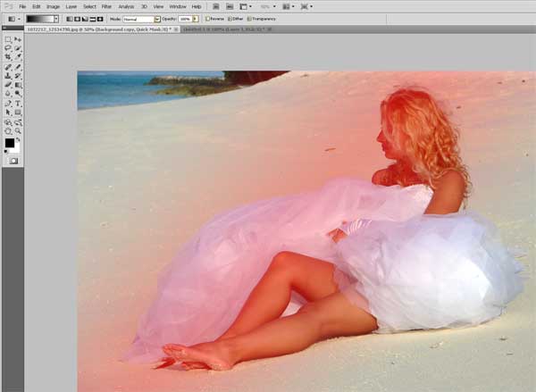Open the Window menu
This screenshot has height=392, width=536.
pyautogui.click(x=178, y=6)
